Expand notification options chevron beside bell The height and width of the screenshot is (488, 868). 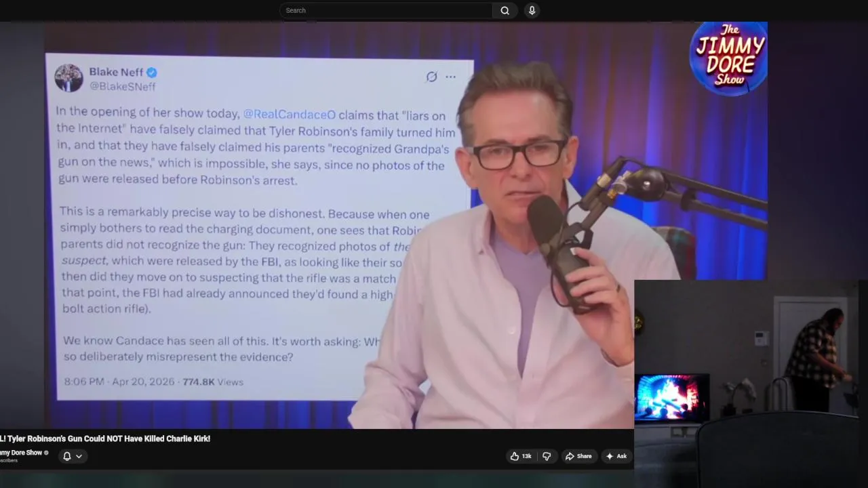pyautogui.click(x=79, y=456)
